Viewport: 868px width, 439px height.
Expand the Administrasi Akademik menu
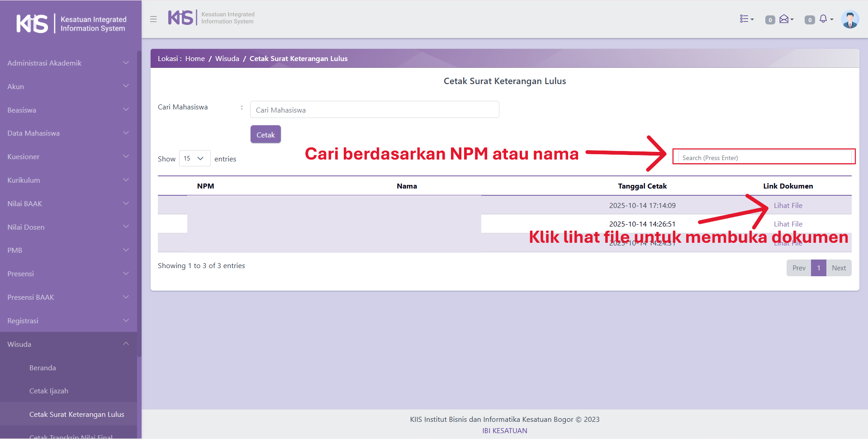click(x=68, y=63)
